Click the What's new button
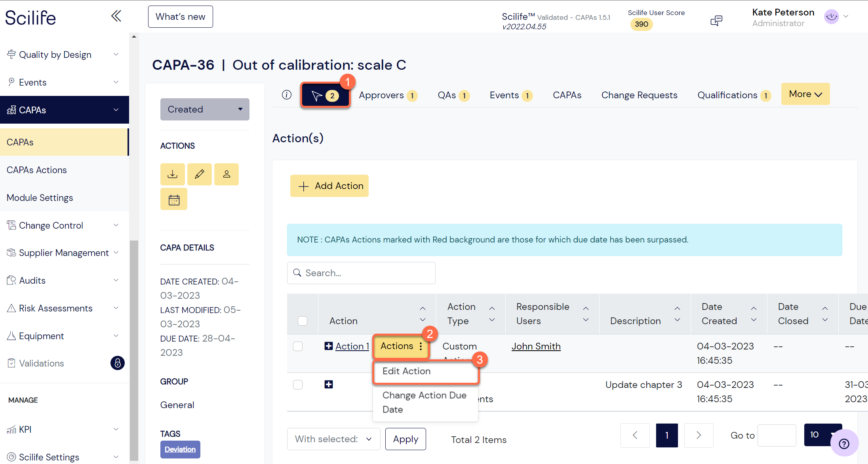The width and height of the screenshot is (868, 464). point(181,17)
